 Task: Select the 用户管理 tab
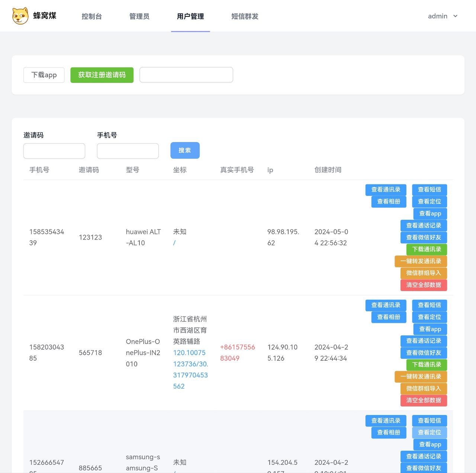click(x=190, y=16)
